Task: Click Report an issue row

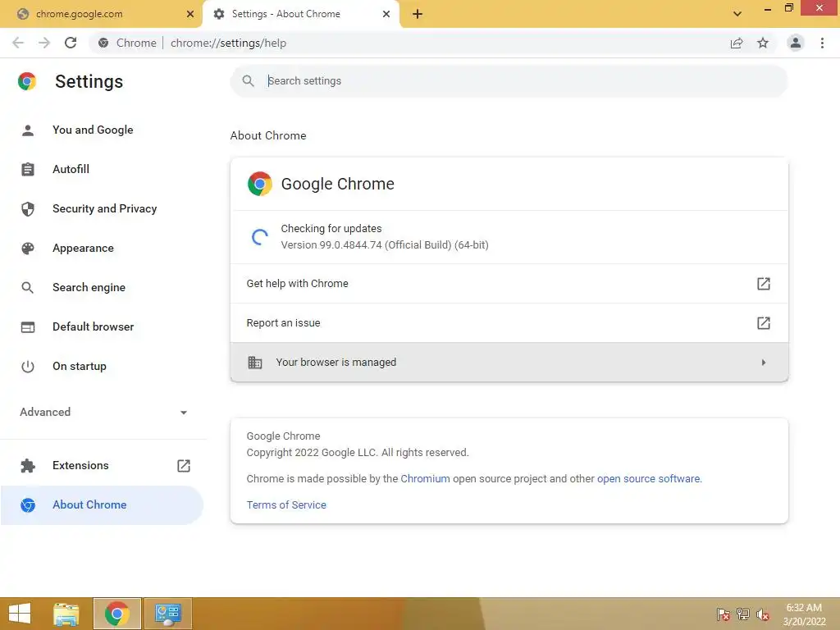Action: [509, 323]
